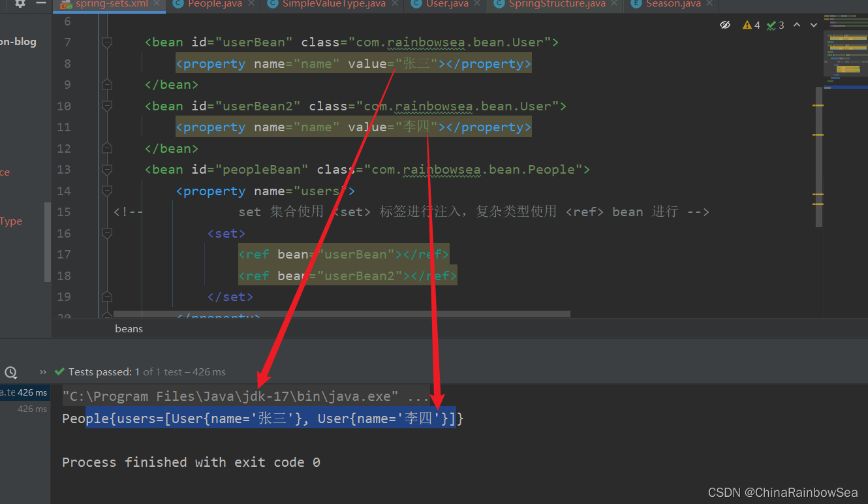Open the Season.java tab
This screenshot has height=504, width=868.
tap(673, 4)
